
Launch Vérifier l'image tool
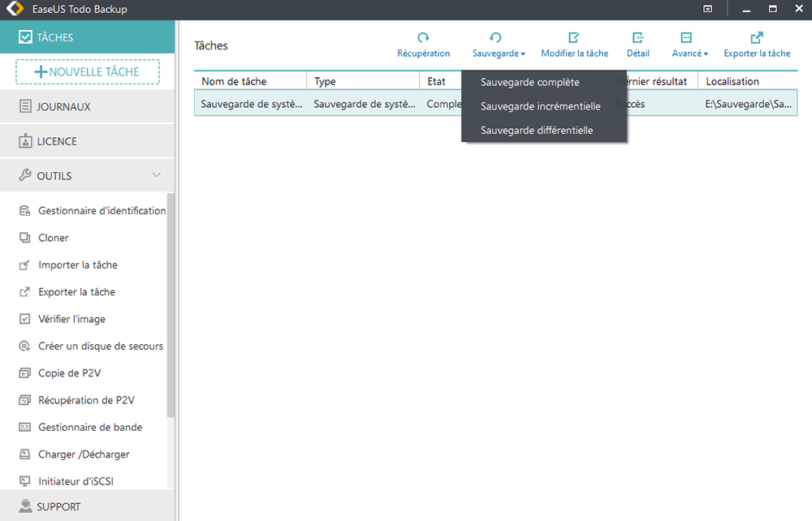pos(71,319)
